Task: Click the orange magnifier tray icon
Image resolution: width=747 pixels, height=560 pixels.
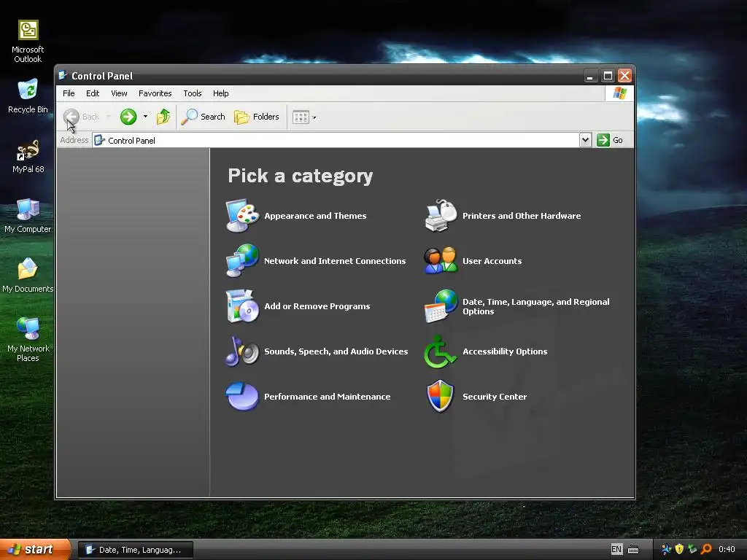Action: click(706, 549)
